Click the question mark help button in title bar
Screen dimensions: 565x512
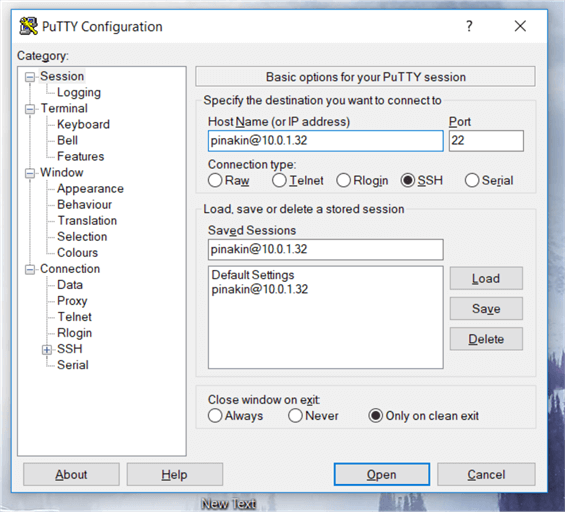tap(469, 26)
